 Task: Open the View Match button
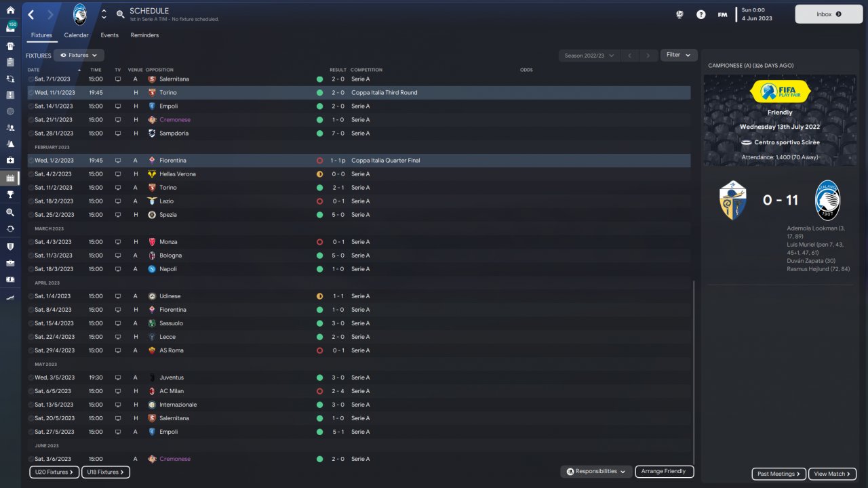pos(833,474)
